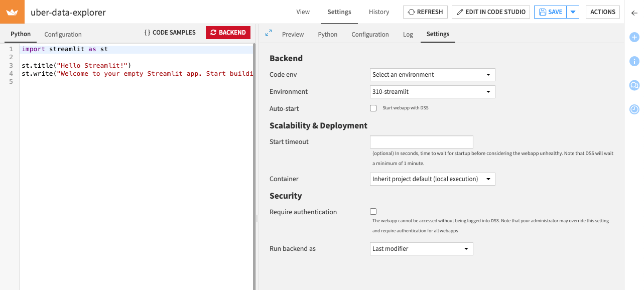Click the blue plus icon in sidebar
This screenshot has height=290, width=644.
click(x=634, y=37)
